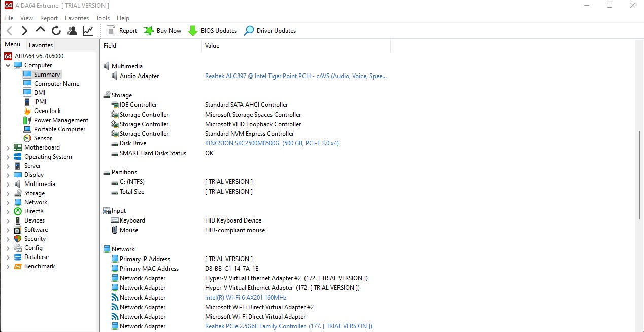Expand the Benchmark tree node
644x332 pixels.
coord(8,267)
